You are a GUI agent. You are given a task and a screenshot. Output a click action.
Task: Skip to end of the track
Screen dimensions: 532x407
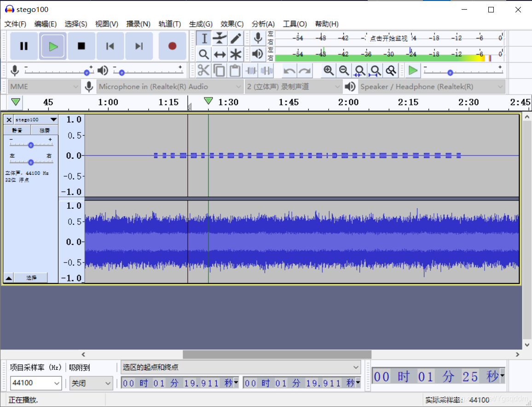pos(139,46)
